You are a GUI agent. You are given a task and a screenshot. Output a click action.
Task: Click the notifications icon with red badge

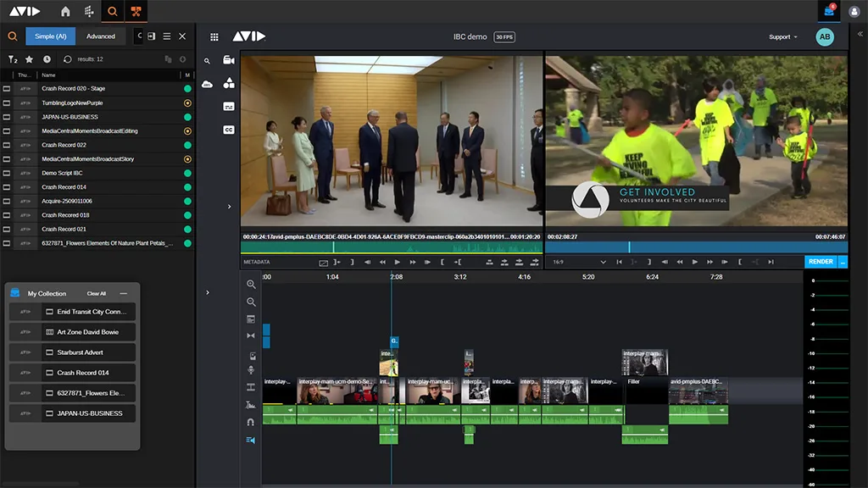828,12
